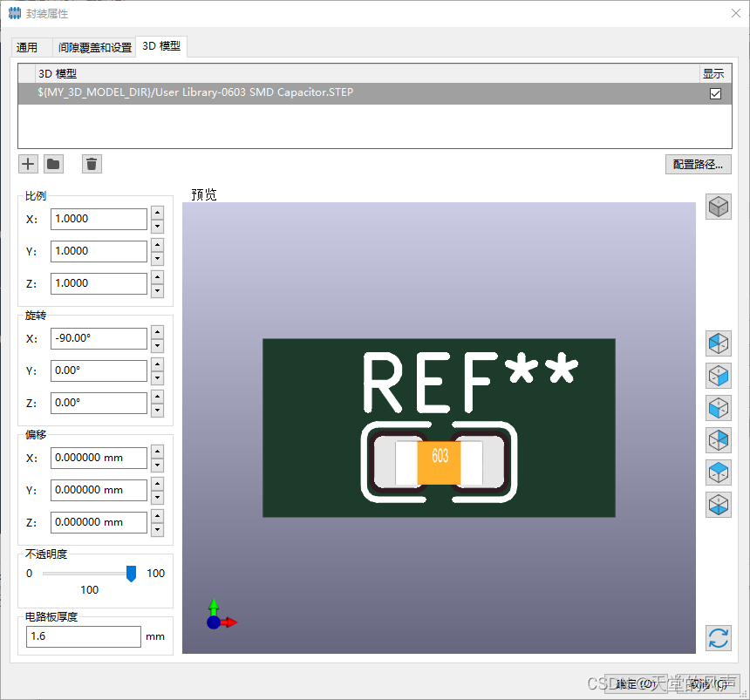Select the 0603 SMD Capacitor.STEP model row
This screenshot has width=750, height=700.
[374, 93]
